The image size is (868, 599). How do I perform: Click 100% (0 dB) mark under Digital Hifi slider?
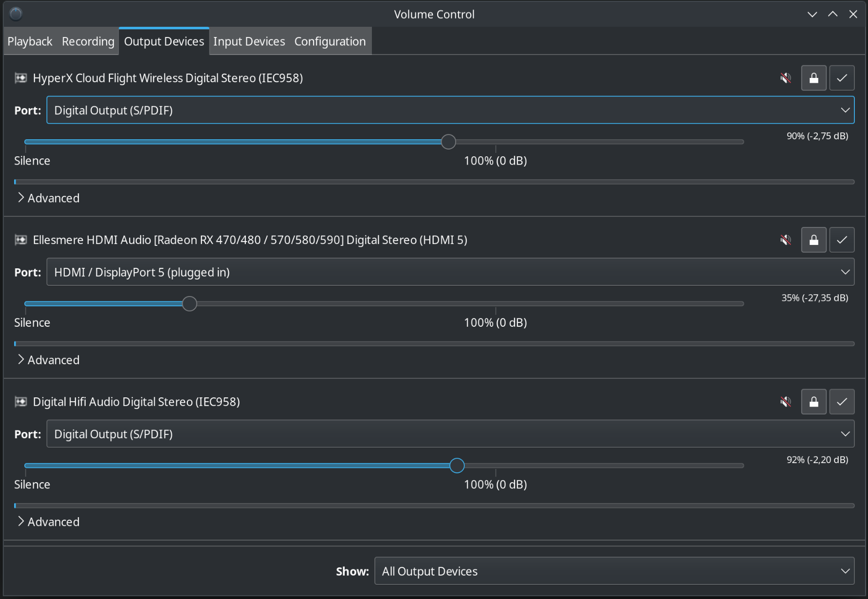(x=496, y=485)
